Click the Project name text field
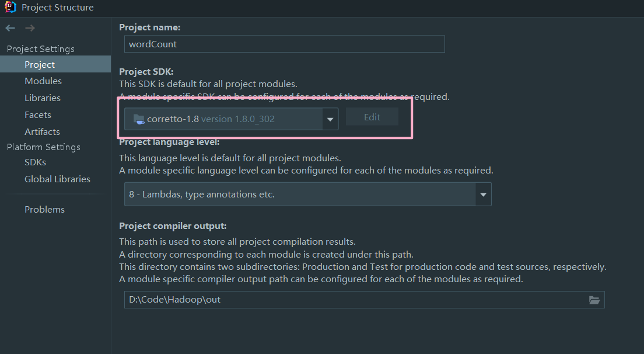The height and width of the screenshot is (354, 644). [284, 44]
